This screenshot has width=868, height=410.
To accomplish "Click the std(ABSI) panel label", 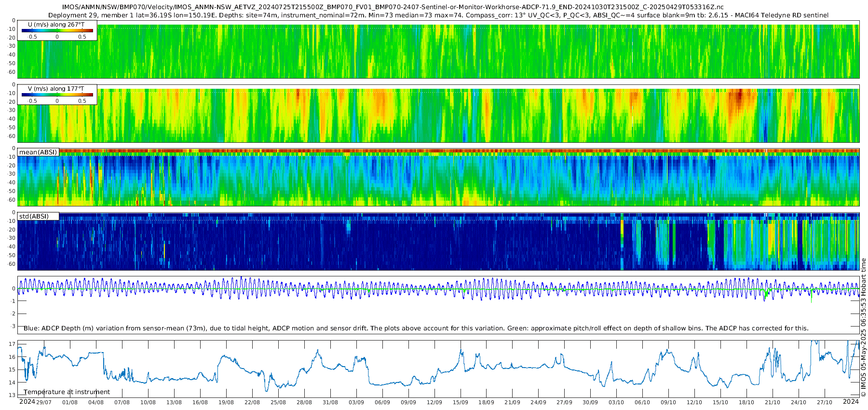I will coord(34,216).
